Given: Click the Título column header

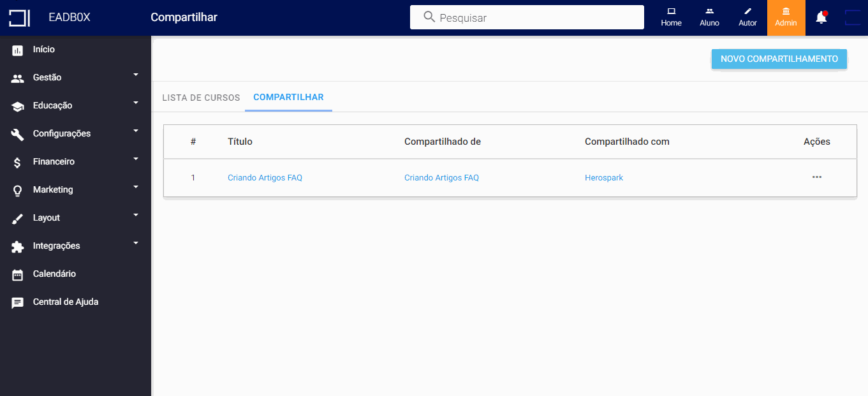Looking at the screenshot, I should click(x=240, y=142).
